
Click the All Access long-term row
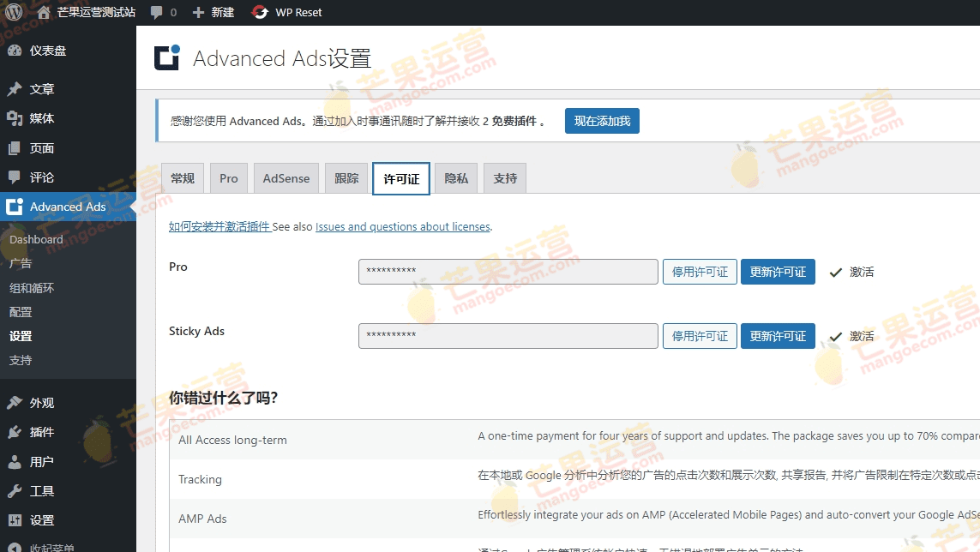pos(574,440)
